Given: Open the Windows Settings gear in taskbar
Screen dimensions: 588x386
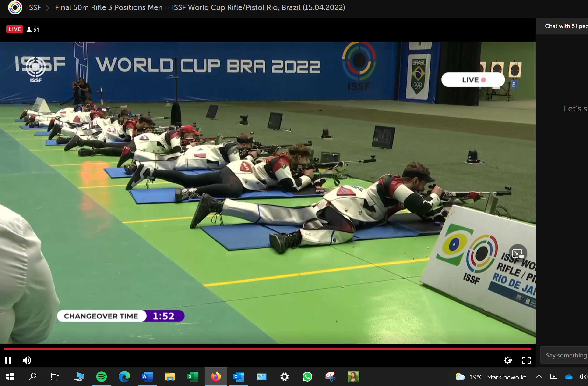Looking at the screenshot, I should tap(284, 377).
